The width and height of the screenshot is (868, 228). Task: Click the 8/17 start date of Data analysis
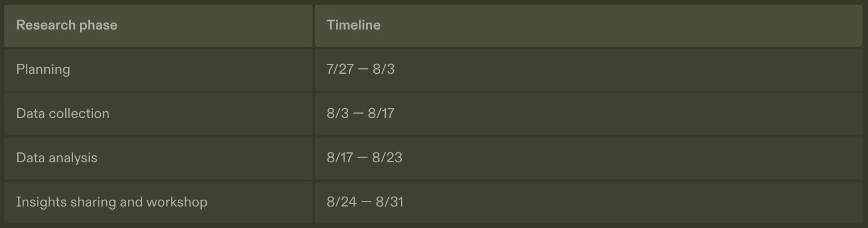(340, 157)
